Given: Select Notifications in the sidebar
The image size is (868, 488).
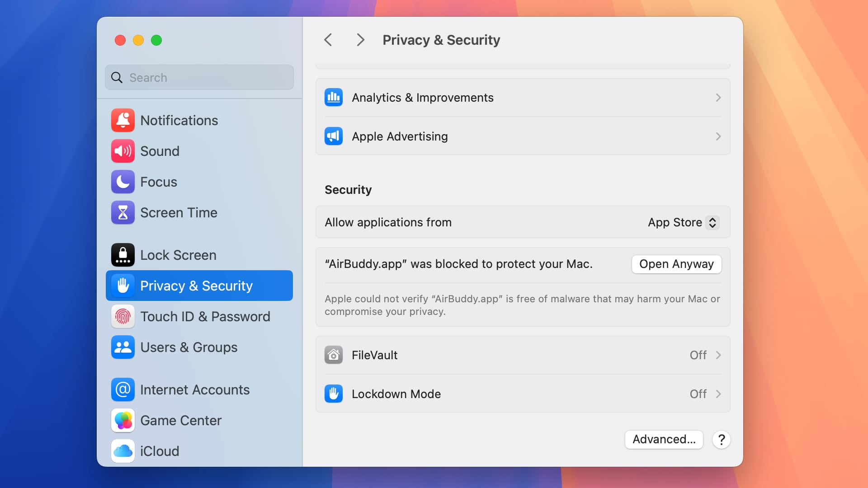Looking at the screenshot, I should click(x=199, y=120).
